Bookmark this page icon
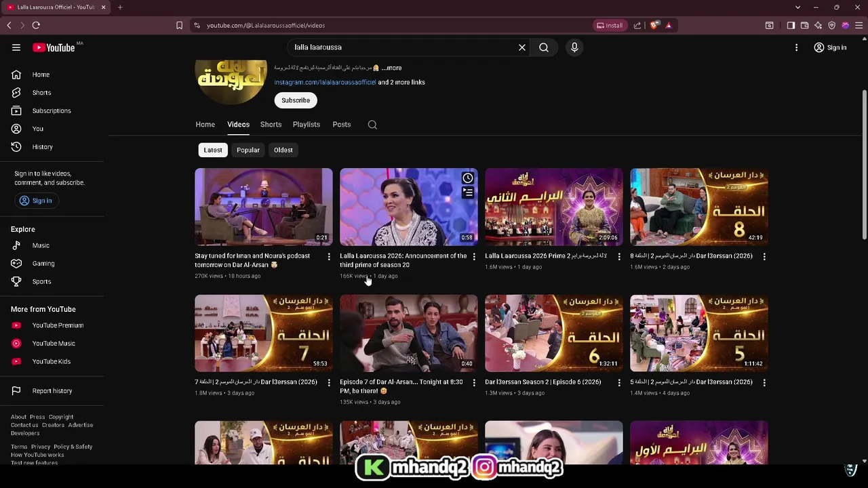This screenshot has height=488, width=868. (179, 26)
